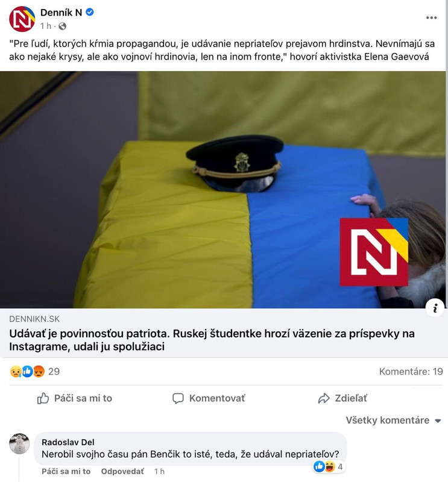Click Odpovedať under the comment
448x482 pixels.
coord(122,471)
